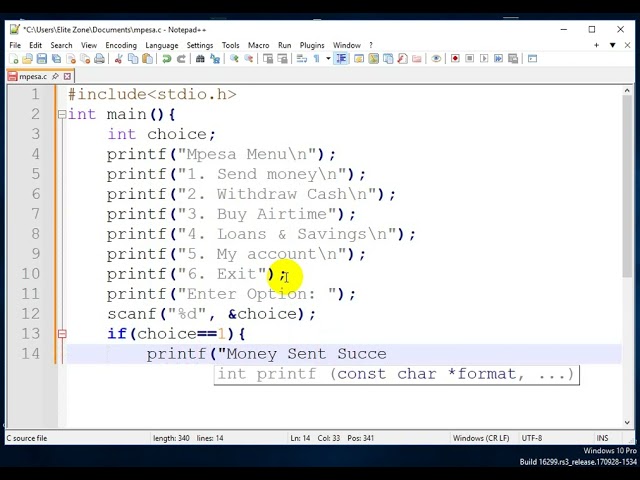Open the File menu
This screenshot has width=640, height=480.
pos(15,45)
